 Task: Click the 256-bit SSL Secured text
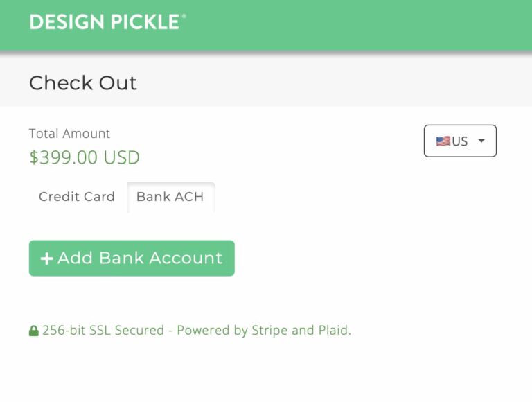[x=103, y=331]
